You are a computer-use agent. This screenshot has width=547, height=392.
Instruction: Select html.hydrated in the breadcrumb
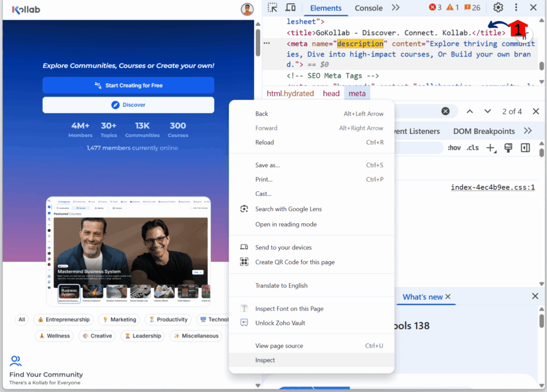290,93
